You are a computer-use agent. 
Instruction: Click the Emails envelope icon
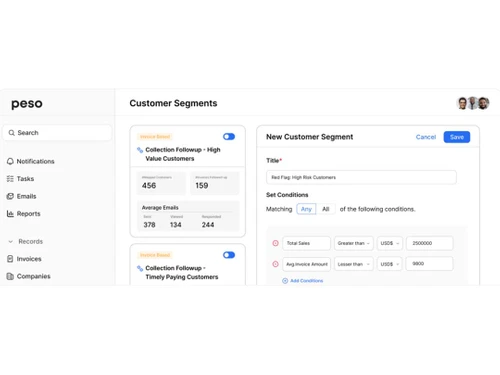[x=10, y=196]
